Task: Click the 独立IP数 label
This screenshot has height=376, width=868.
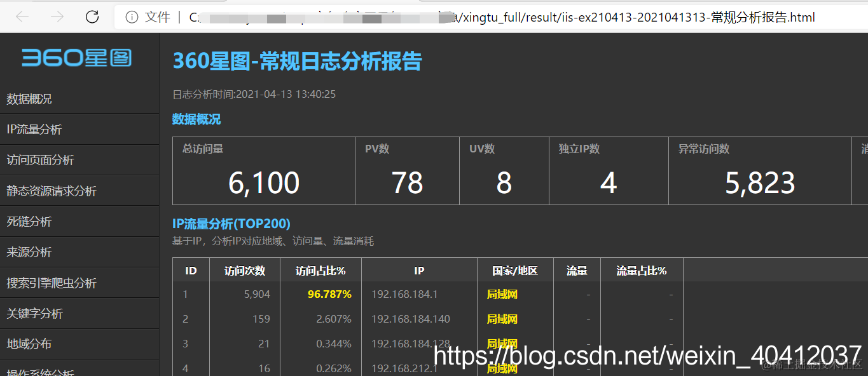Action: click(579, 149)
